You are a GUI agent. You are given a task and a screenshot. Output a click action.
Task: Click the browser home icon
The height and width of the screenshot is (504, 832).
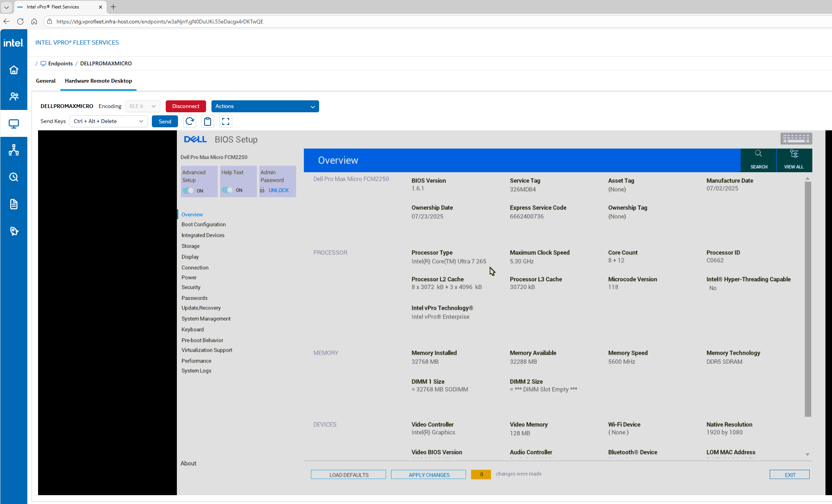[34, 22]
